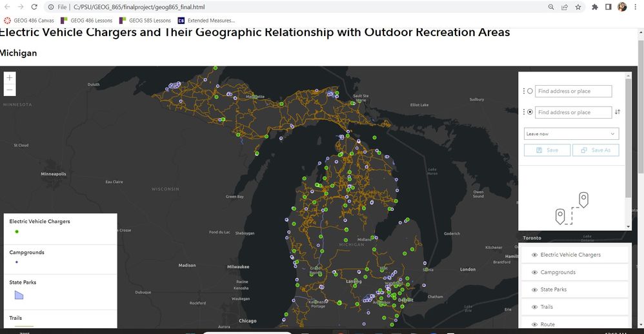Grab second stop's drag handle dots
This screenshot has width=644, height=334.
tap(524, 112)
